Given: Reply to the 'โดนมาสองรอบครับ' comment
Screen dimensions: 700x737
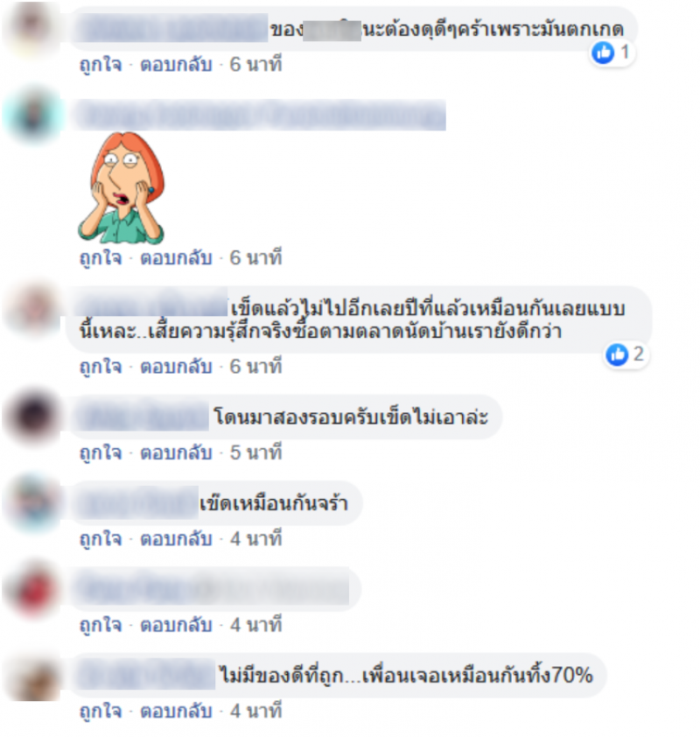Looking at the screenshot, I should tap(176, 453).
